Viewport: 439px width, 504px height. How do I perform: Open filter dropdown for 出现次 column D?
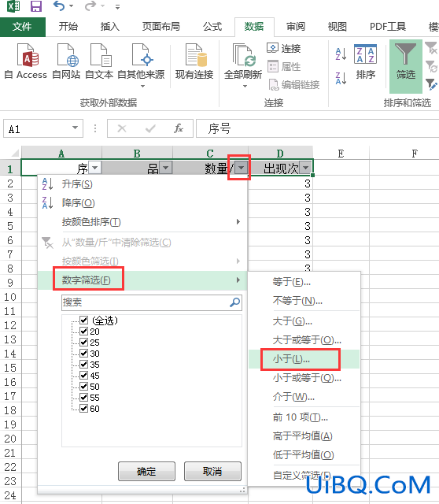[x=306, y=168]
